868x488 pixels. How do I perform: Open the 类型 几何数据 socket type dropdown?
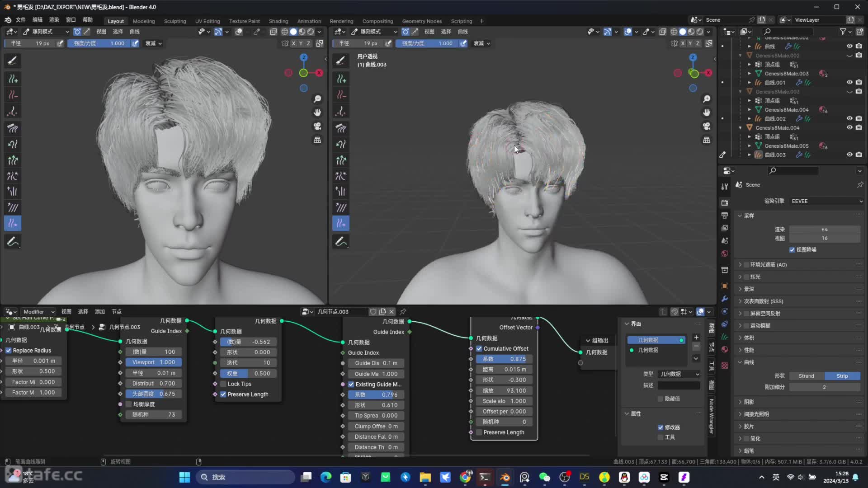[679, 374]
